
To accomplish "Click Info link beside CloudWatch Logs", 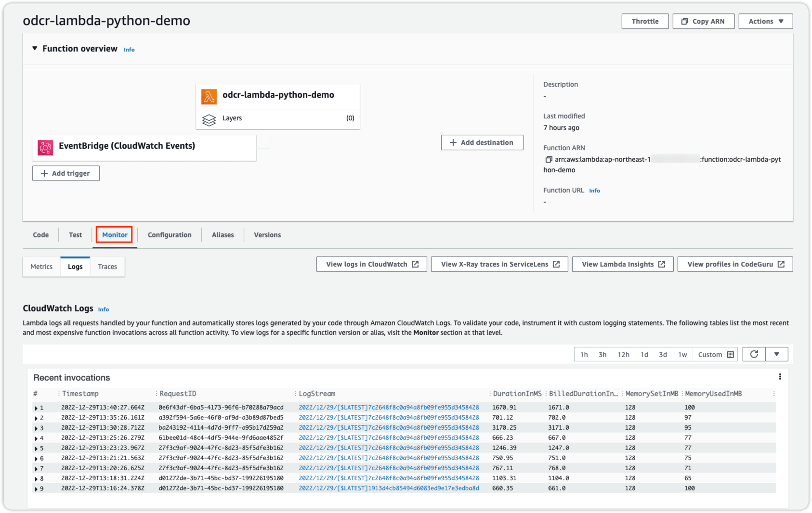I will click(x=104, y=309).
